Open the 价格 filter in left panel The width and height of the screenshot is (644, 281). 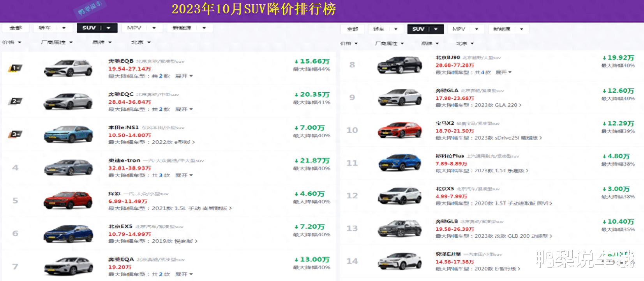(x=12, y=42)
